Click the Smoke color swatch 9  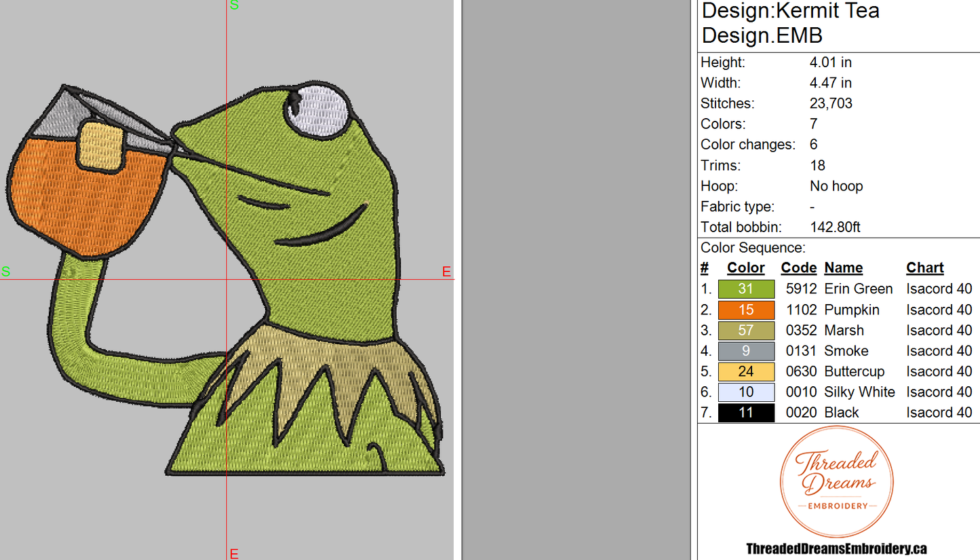tap(746, 351)
